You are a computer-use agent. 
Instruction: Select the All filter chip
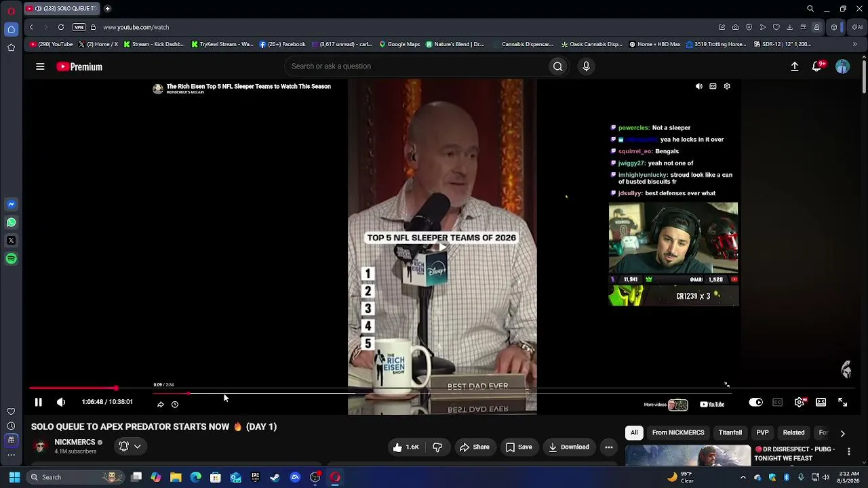click(634, 432)
